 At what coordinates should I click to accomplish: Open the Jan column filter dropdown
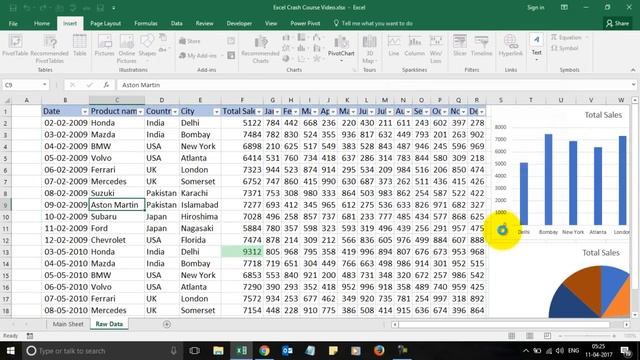click(277, 111)
